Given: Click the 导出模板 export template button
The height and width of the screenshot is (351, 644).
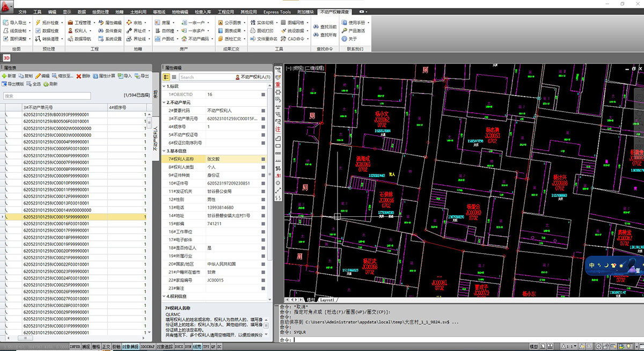Looking at the screenshot, I should point(13,84).
